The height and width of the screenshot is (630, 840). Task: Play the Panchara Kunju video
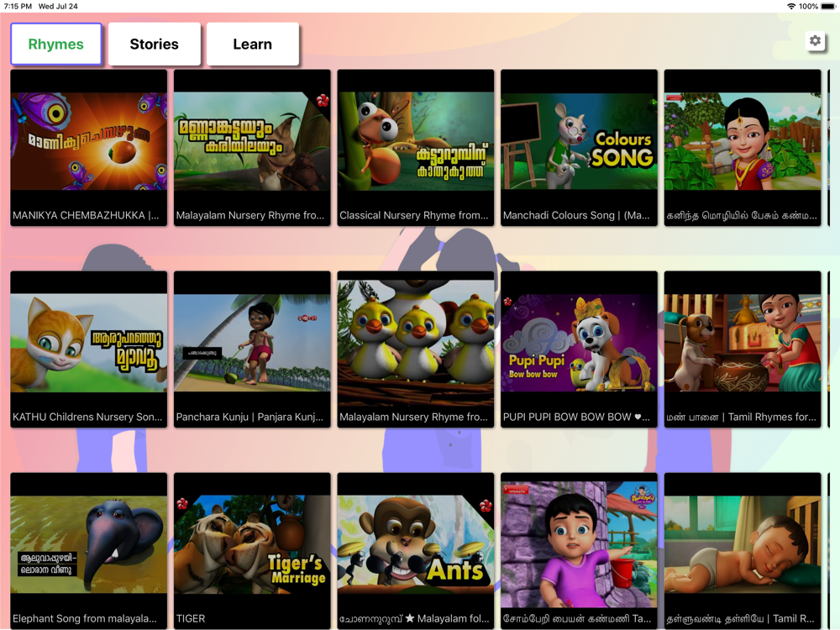(x=252, y=349)
